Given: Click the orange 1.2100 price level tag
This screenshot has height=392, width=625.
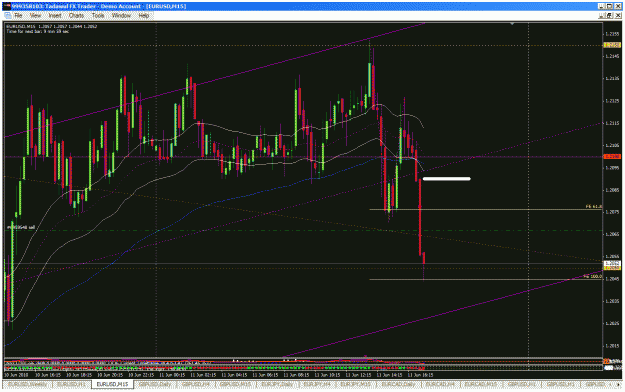Looking at the screenshot, I should (612, 157).
